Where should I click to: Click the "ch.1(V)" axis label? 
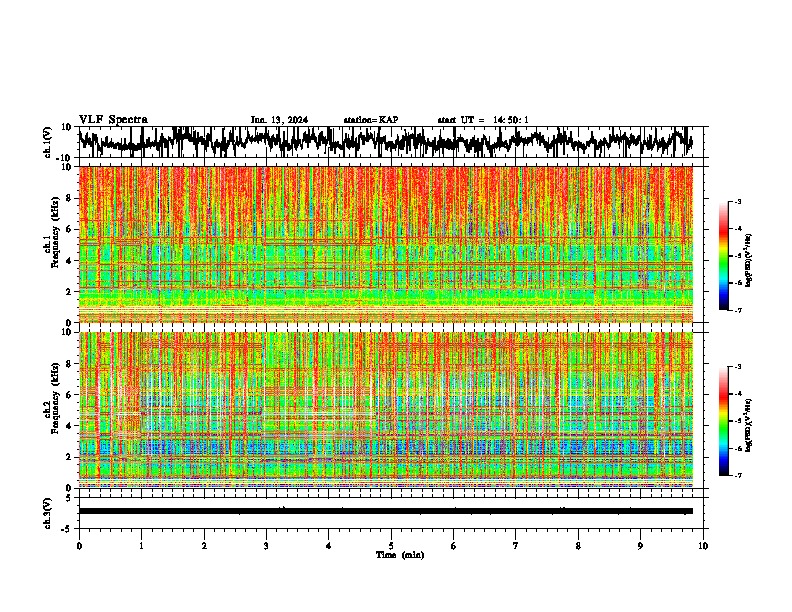tap(48, 142)
